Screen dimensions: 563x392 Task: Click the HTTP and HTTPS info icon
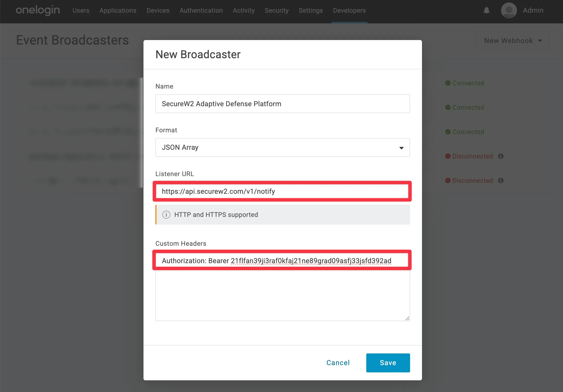(x=166, y=215)
